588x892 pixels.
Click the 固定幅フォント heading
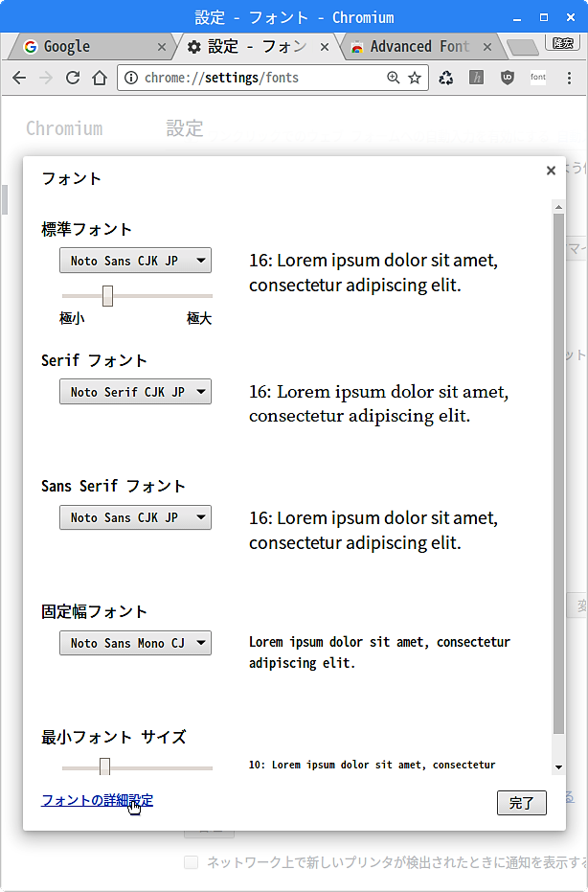tap(95, 611)
